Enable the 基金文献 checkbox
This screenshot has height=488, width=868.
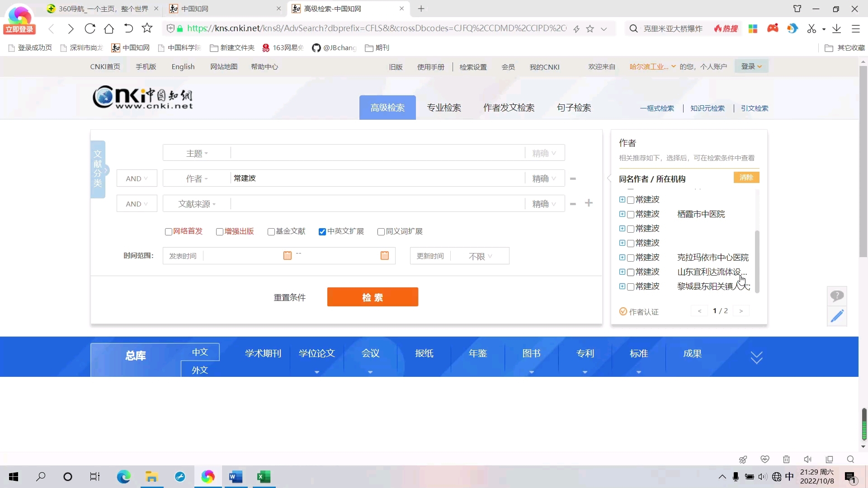[271, 232]
